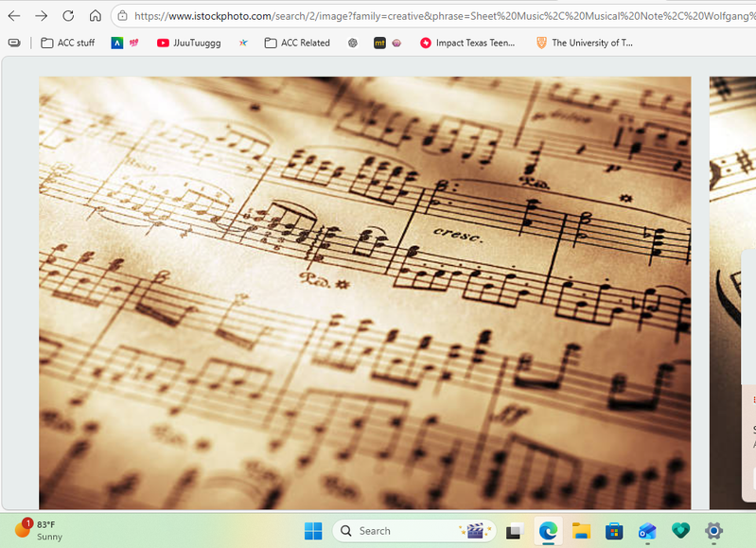Open the Windows Start menu
Image resolution: width=756 pixels, height=548 pixels.
point(313,531)
